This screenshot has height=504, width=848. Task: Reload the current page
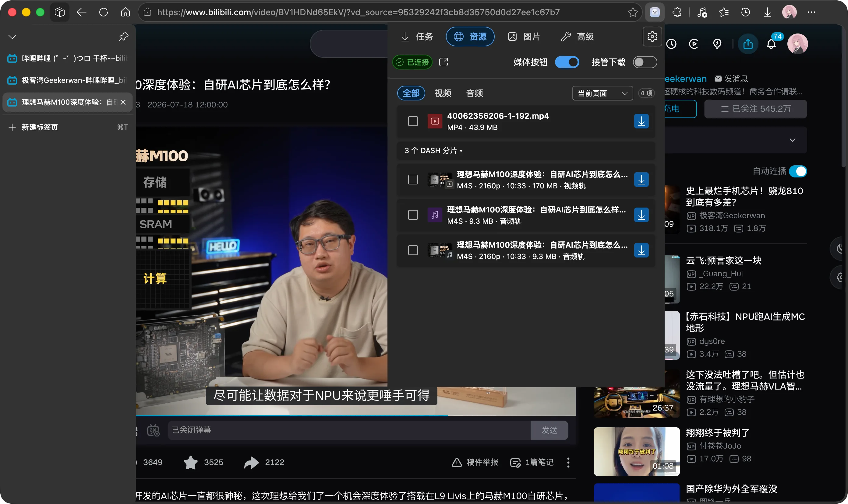coord(104,12)
